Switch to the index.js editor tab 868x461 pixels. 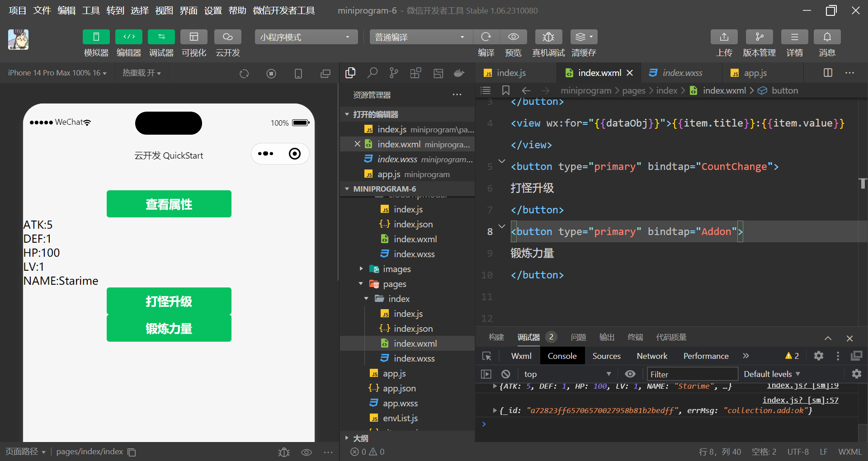point(511,73)
